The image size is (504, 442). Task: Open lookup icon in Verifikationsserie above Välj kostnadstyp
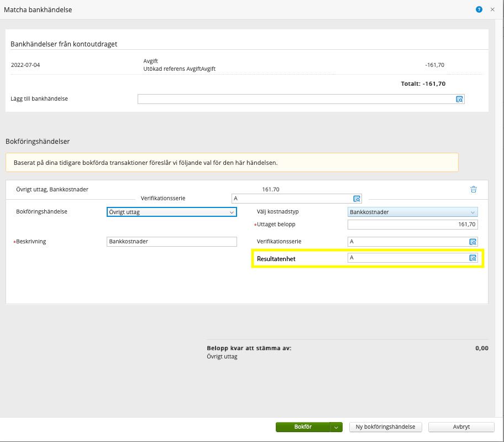pos(356,198)
